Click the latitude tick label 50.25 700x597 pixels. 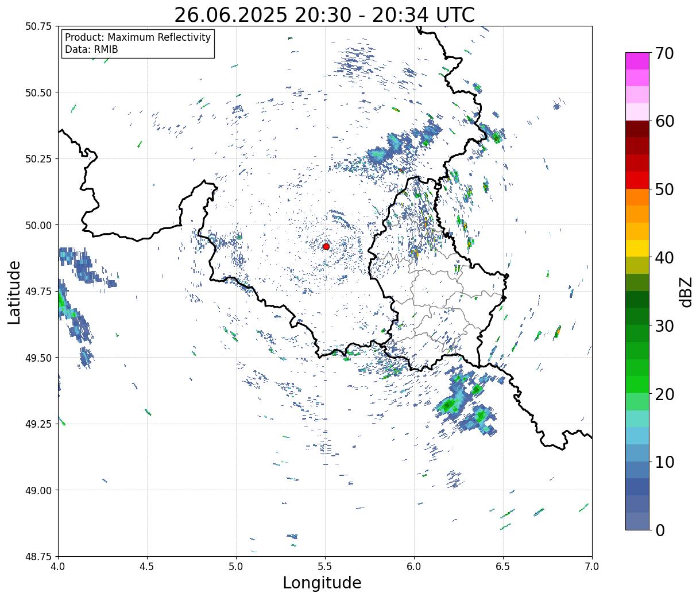(x=38, y=159)
